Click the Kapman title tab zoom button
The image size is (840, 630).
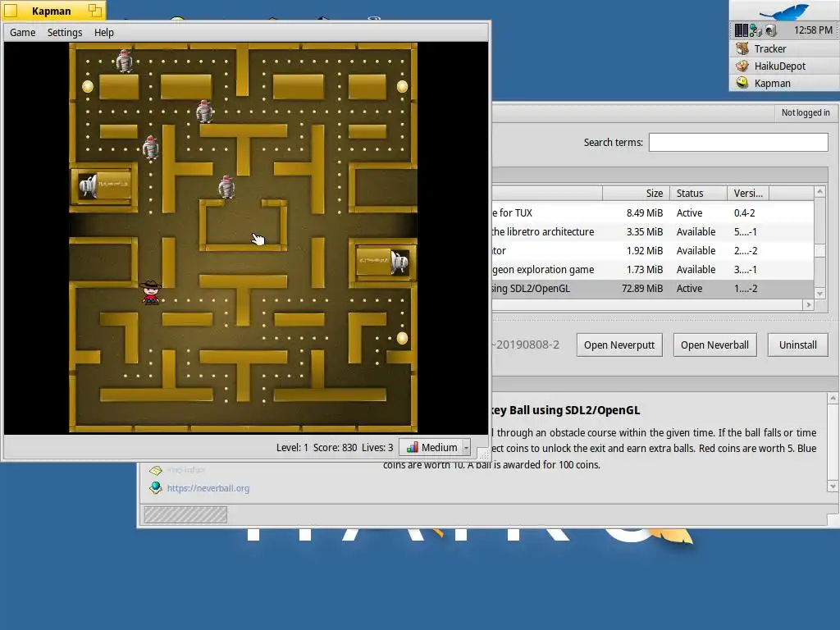(95, 10)
